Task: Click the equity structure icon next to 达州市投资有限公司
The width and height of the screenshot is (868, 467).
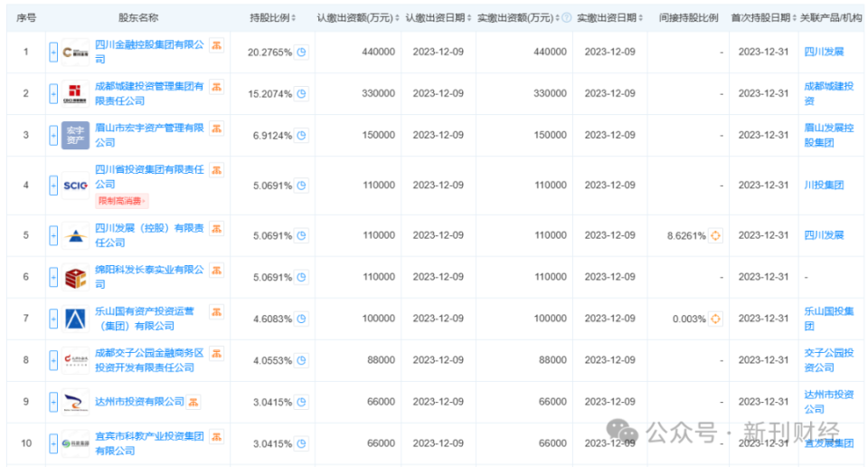Action: (x=193, y=402)
